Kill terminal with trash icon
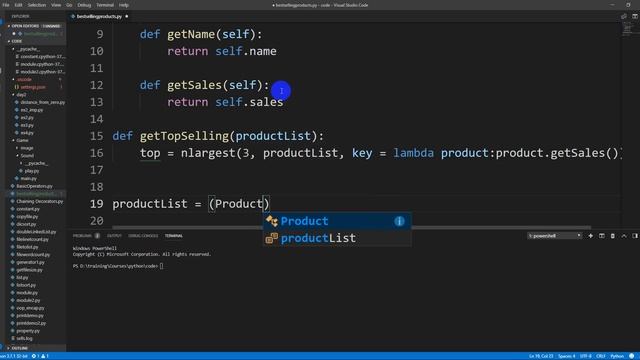Viewport: 640px width, 360px height. 613,236
